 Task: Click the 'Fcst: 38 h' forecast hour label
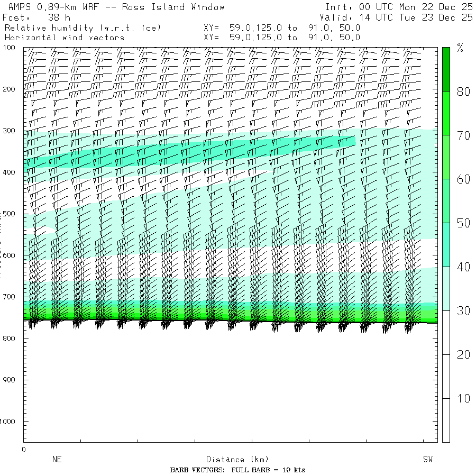pyautogui.click(x=36, y=17)
